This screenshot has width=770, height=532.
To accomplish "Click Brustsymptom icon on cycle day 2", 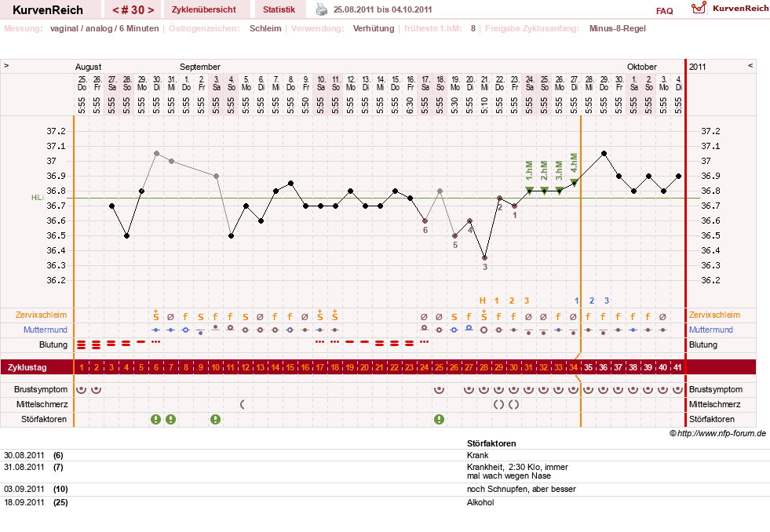I will coord(97,390).
